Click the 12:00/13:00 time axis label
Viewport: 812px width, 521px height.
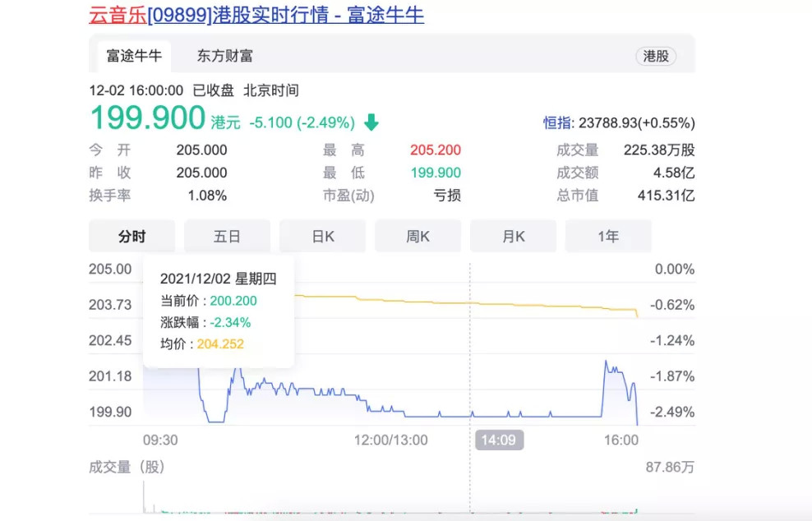[x=391, y=440]
